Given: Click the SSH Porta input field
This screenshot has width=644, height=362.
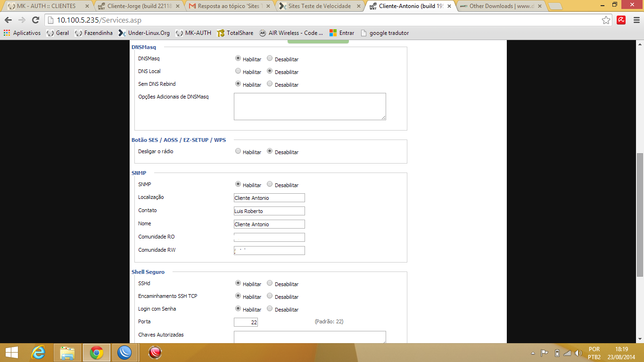Looking at the screenshot, I should coord(246,322).
